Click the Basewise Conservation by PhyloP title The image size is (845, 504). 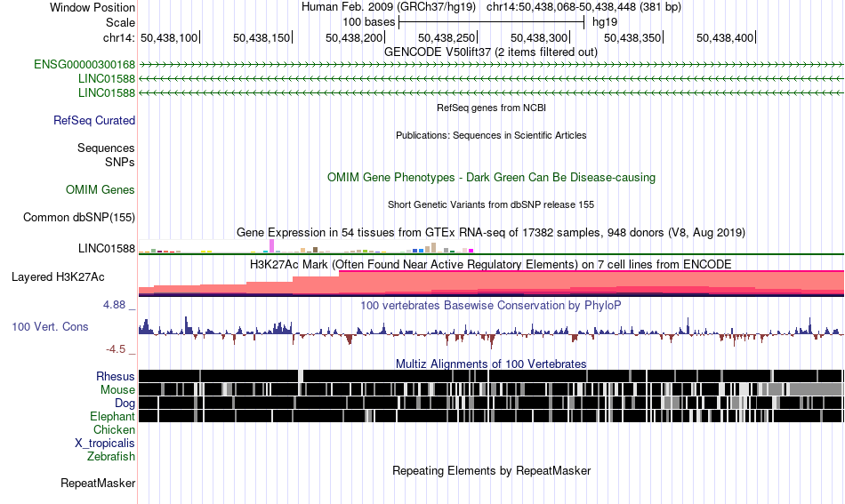pyautogui.click(x=491, y=305)
